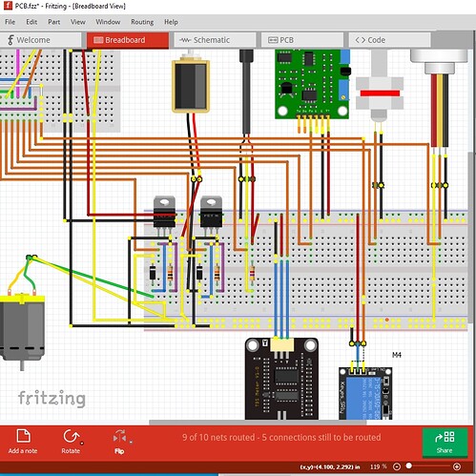Open the Edit menu
The image size is (476, 476).
31,22
